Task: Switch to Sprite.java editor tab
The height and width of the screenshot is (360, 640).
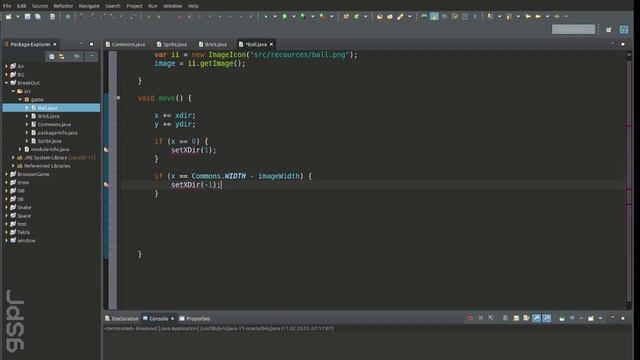Action: 172,44
